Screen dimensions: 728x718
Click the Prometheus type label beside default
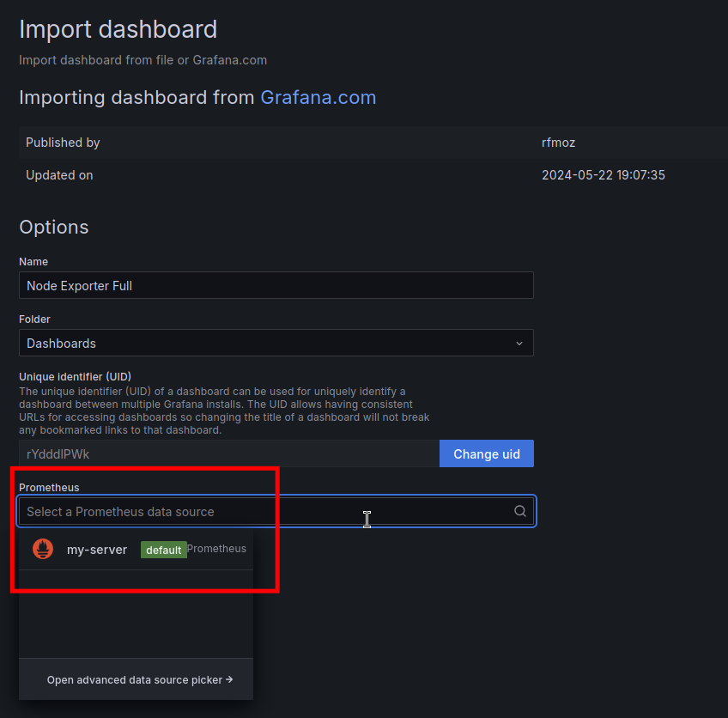217,549
